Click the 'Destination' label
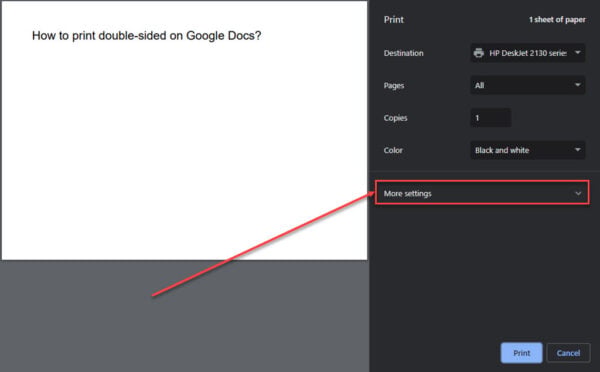 pyautogui.click(x=404, y=53)
